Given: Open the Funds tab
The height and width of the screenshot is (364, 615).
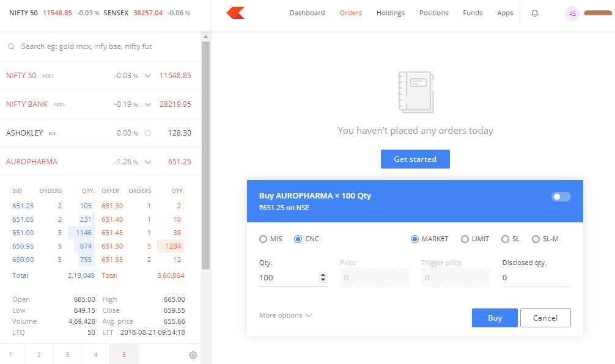Looking at the screenshot, I should [473, 13].
